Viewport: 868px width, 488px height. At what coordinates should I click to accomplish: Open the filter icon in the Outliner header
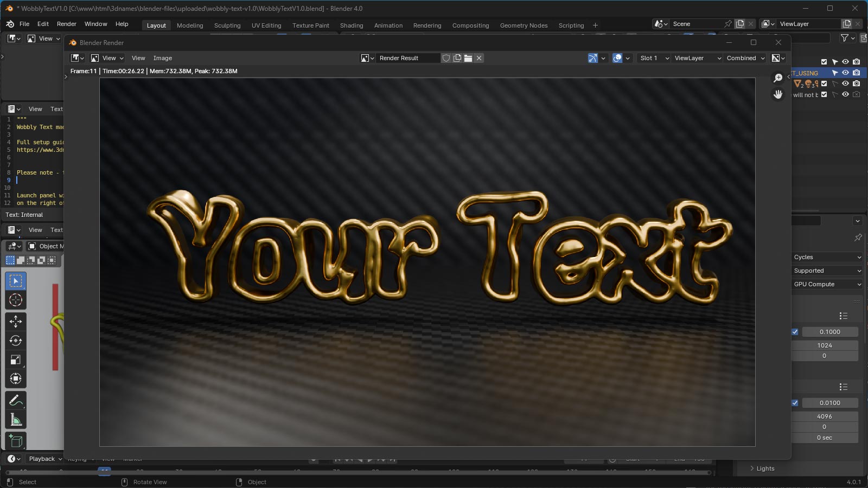point(845,38)
